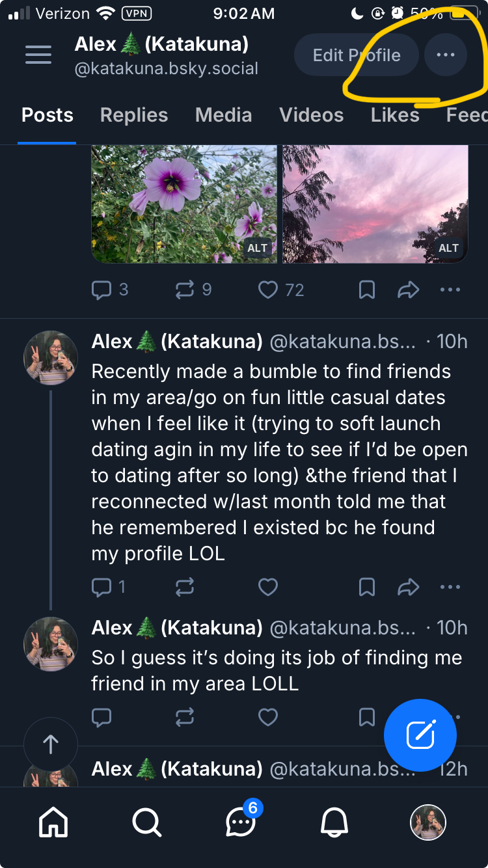Open more options on flower photo post

coord(450,290)
